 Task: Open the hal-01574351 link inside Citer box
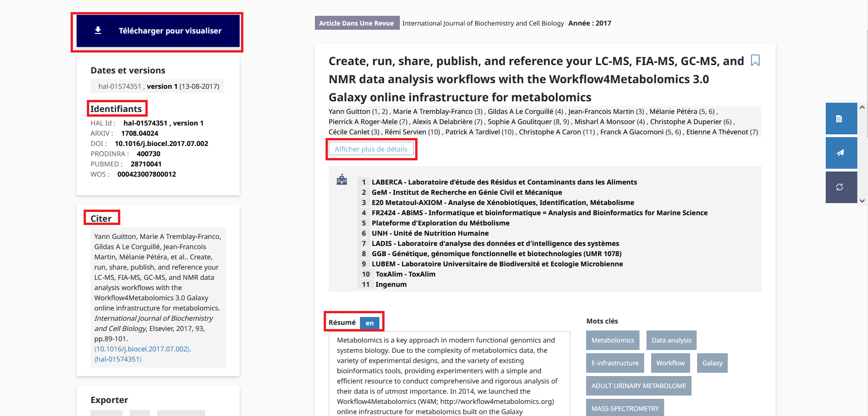click(118, 359)
